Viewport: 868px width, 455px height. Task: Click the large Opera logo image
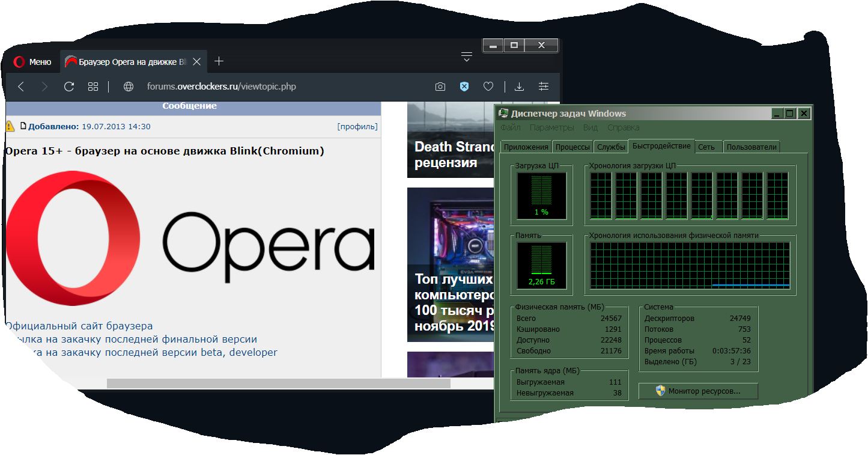[190, 238]
